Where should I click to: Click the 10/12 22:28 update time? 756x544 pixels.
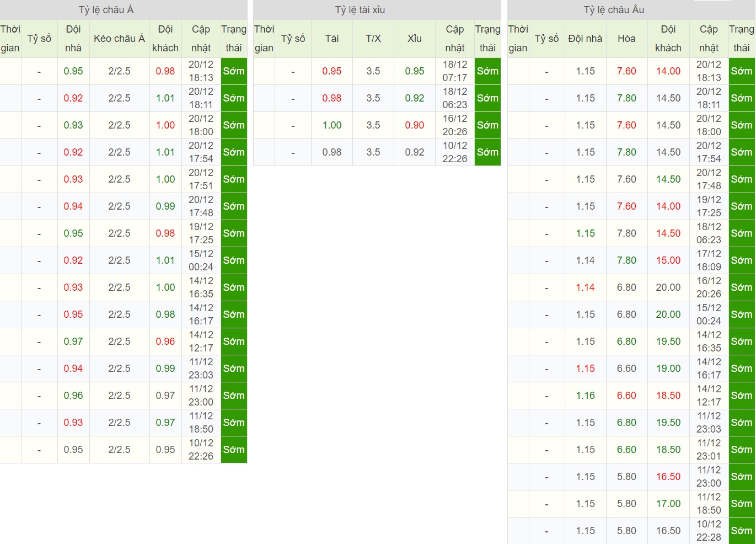(x=709, y=531)
